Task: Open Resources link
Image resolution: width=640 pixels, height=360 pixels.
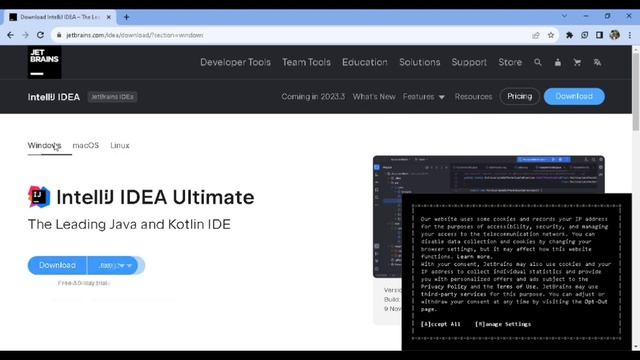Action: [x=473, y=97]
